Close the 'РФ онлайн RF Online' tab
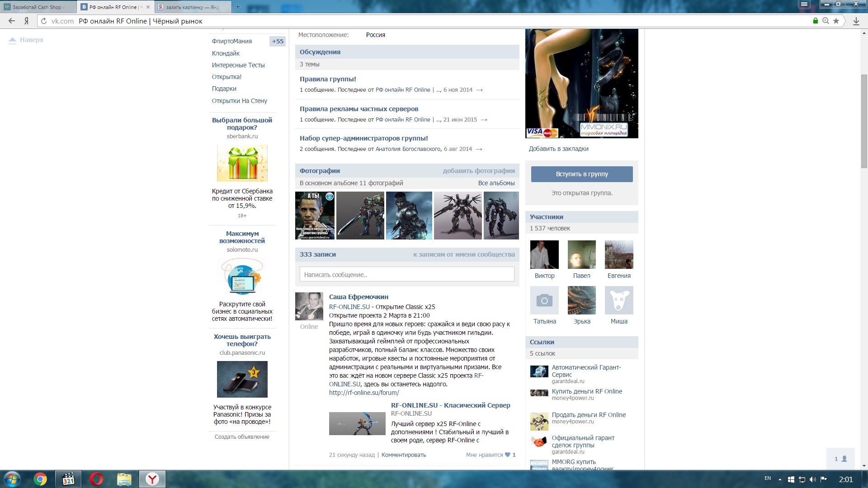The width and height of the screenshot is (868, 488). [x=148, y=7]
